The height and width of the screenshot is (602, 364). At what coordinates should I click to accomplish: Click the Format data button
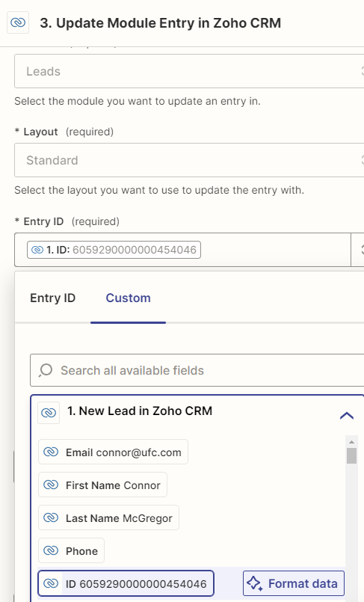pyautogui.click(x=294, y=583)
